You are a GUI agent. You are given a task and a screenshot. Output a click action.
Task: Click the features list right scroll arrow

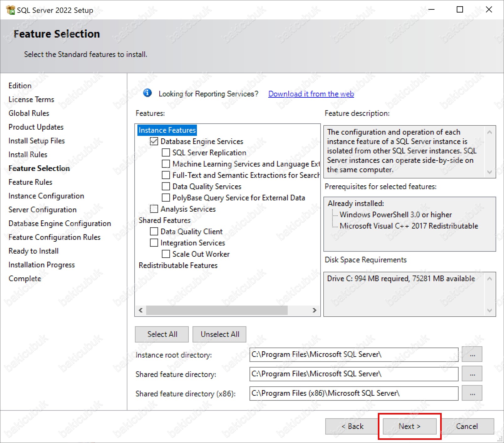coord(315,310)
